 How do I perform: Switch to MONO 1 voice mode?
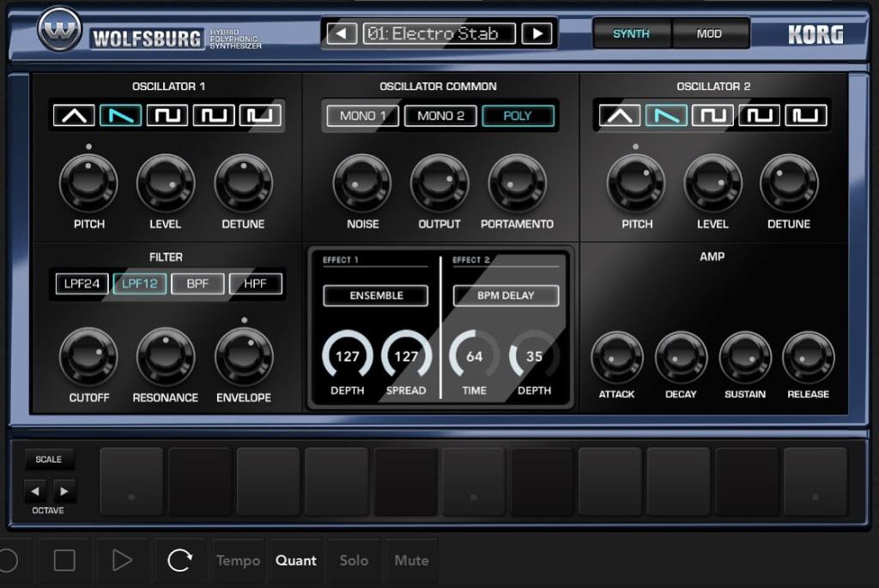click(x=362, y=116)
